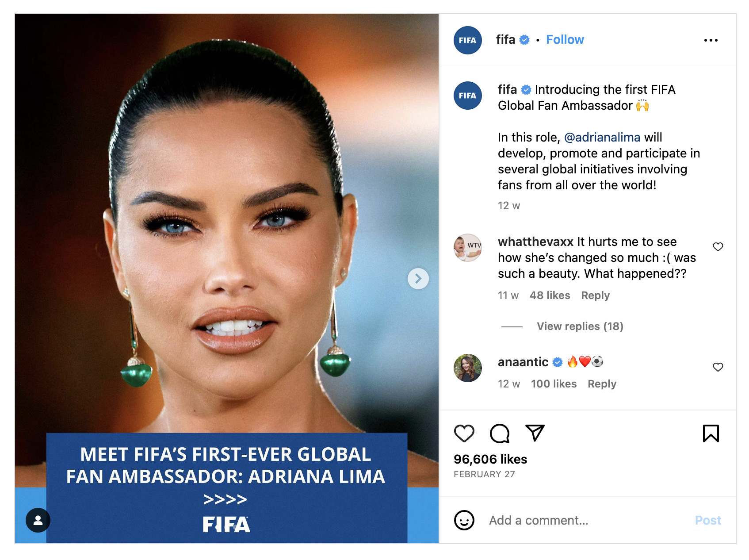Viewport: 749px width, 560px height.
Task: Share the post with the paper plane icon
Action: (535, 433)
